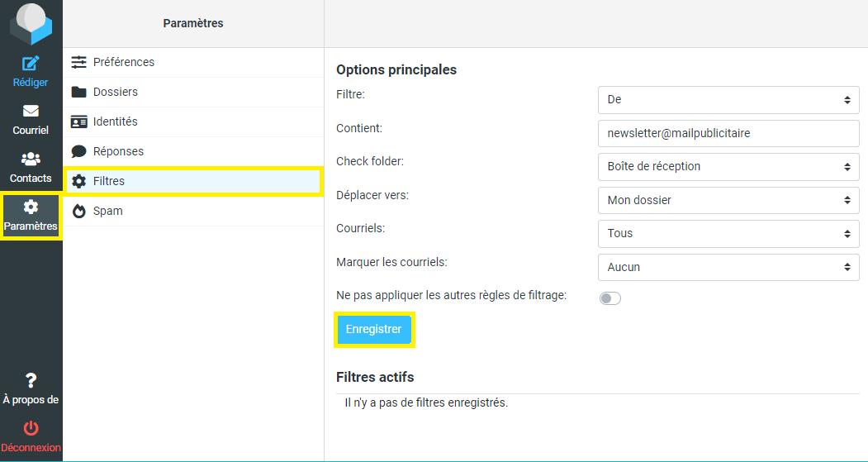868x462 pixels.
Task: Click the Enregistrer button
Action: (x=373, y=329)
